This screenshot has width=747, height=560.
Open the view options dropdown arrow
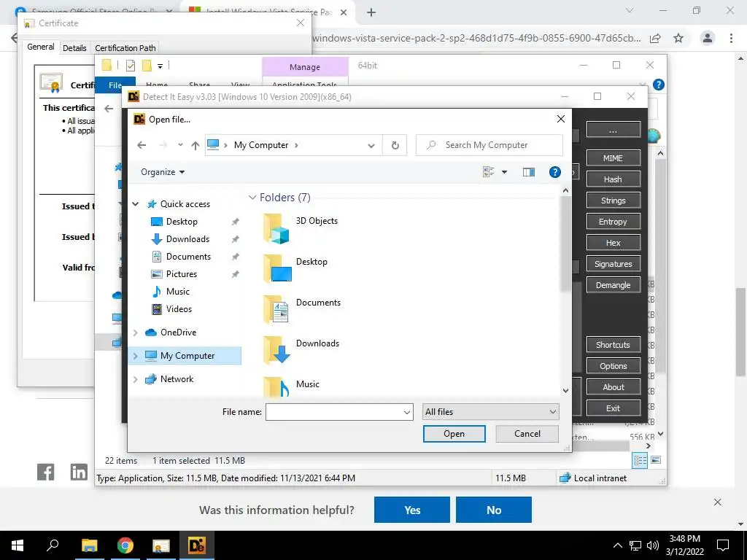[x=504, y=172]
